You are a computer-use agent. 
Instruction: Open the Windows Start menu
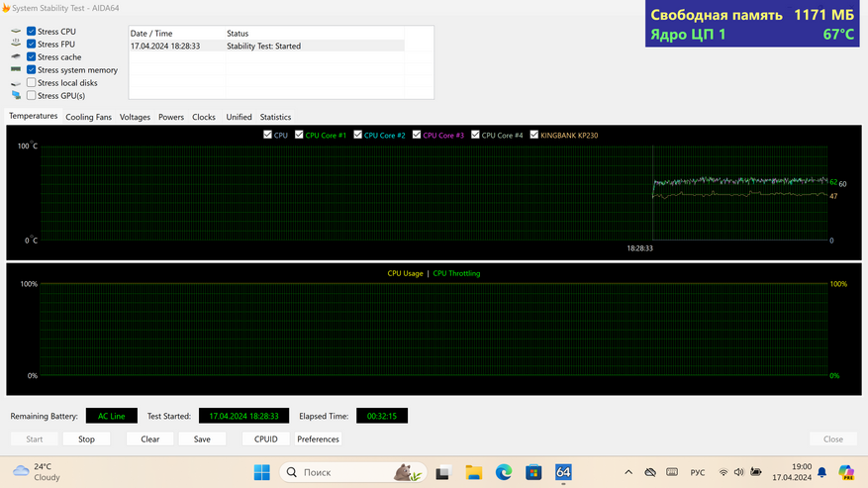click(261, 472)
